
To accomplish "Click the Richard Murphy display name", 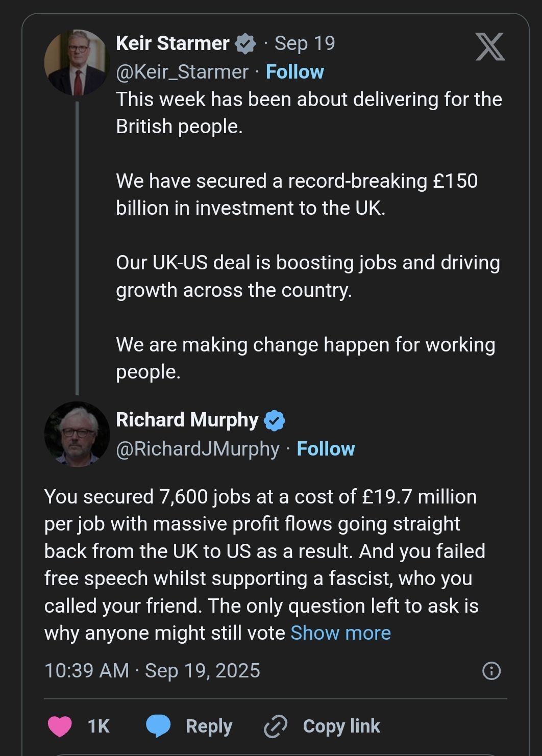I will (187, 420).
